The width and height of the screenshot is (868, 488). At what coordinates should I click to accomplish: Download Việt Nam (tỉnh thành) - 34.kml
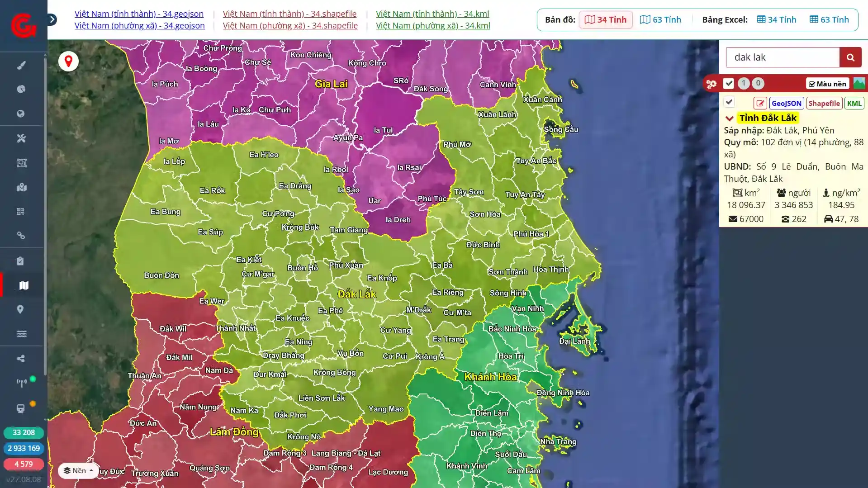[x=432, y=14]
